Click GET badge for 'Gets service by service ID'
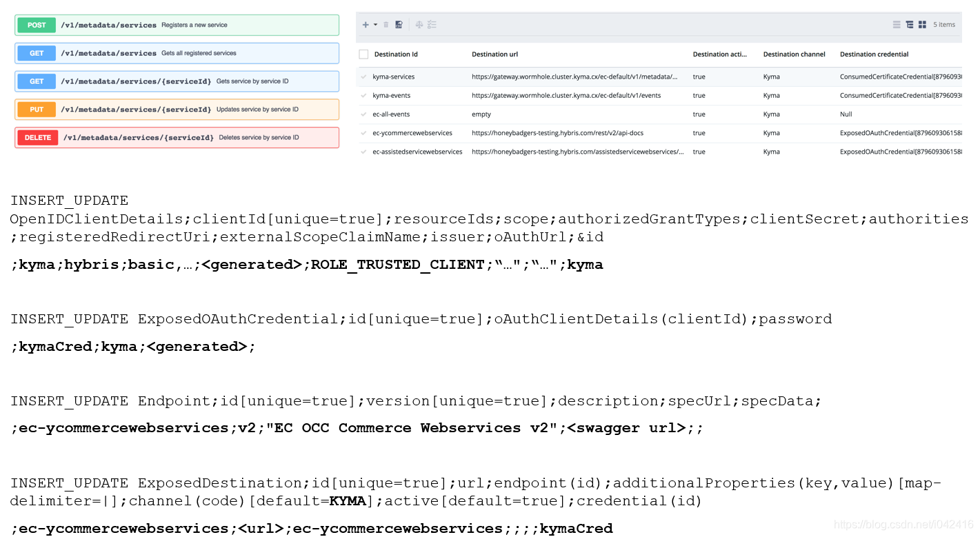980x537 pixels. click(37, 81)
